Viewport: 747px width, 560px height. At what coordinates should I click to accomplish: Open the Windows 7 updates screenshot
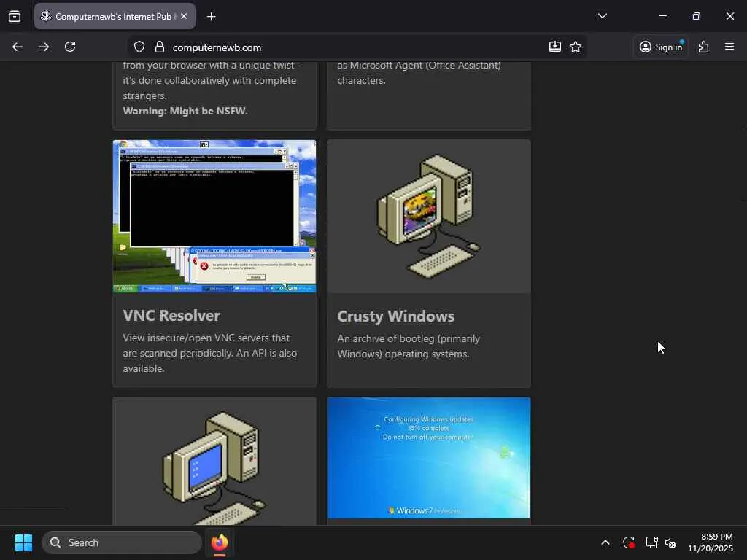(429, 458)
